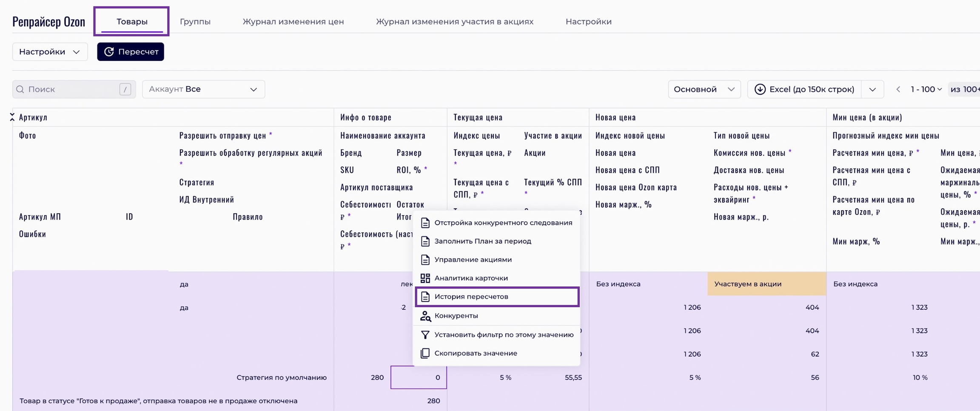Open the 1 - 100 page range selector
This screenshot has height=411, width=980.
pos(926,89)
